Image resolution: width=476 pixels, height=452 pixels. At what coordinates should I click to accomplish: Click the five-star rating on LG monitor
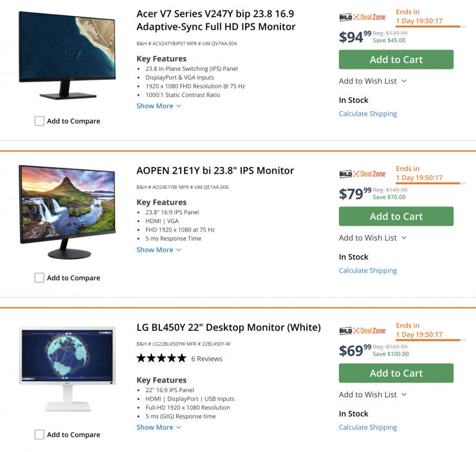(161, 358)
